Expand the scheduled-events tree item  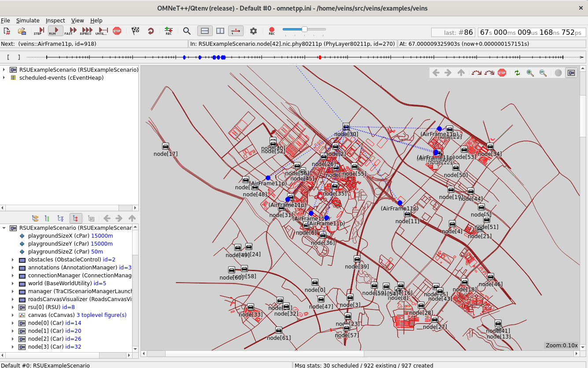(x=4, y=77)
